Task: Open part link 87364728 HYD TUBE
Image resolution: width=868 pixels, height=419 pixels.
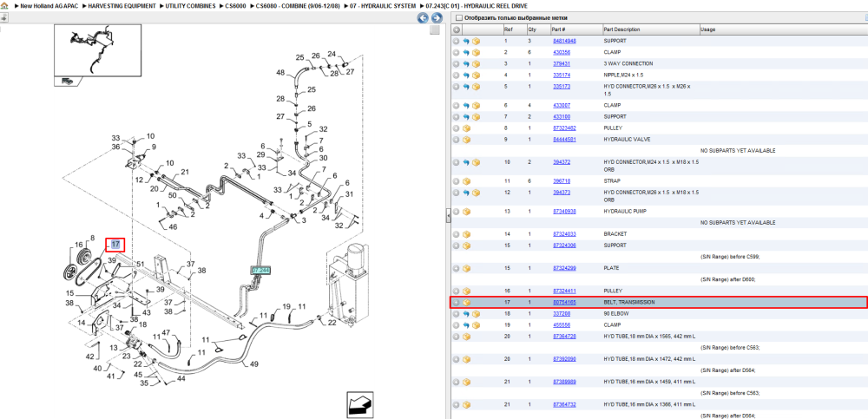Action: coord(564,336)
